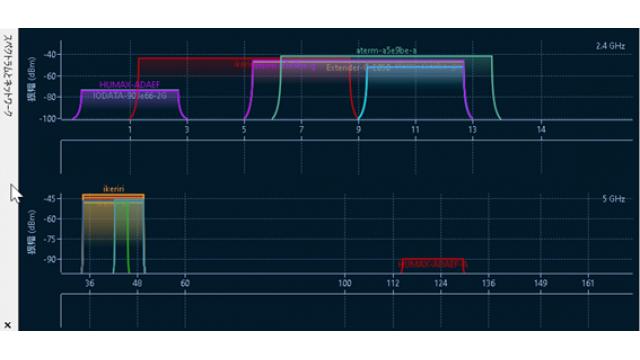Click channel 112 on the 5 GHz axis
640x360 pixels.
(x=393, y=283)
